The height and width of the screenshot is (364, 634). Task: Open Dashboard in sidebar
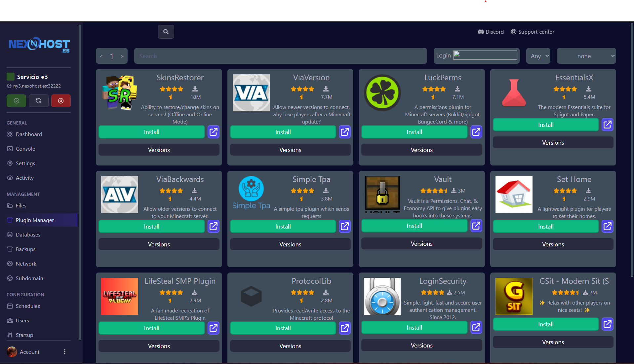click(39, 134)
